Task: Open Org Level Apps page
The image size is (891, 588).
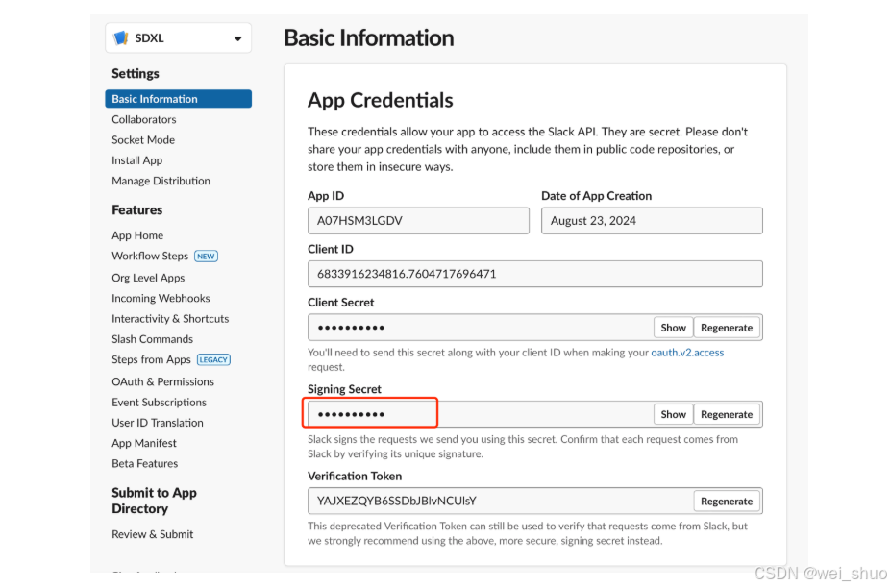Action: click(x=148, y=278)
